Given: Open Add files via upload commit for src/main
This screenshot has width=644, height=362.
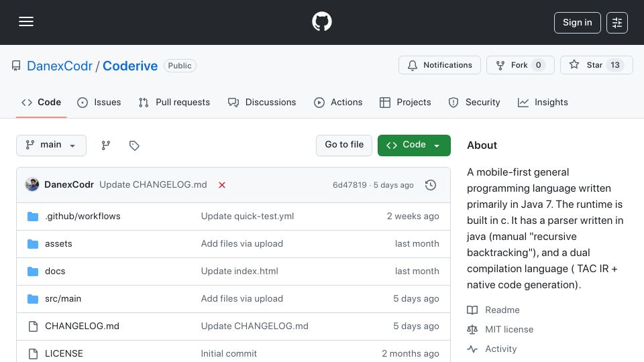Looking at the screenshot, I should 242,299.
